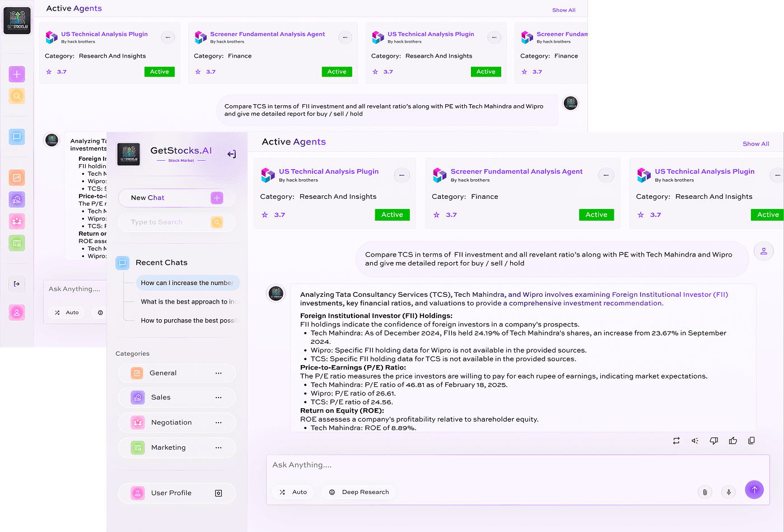Viewport: 784px width, 532px height.
Task: Click the plus icon in the New Chat button
Action: [x=217, y=198]
